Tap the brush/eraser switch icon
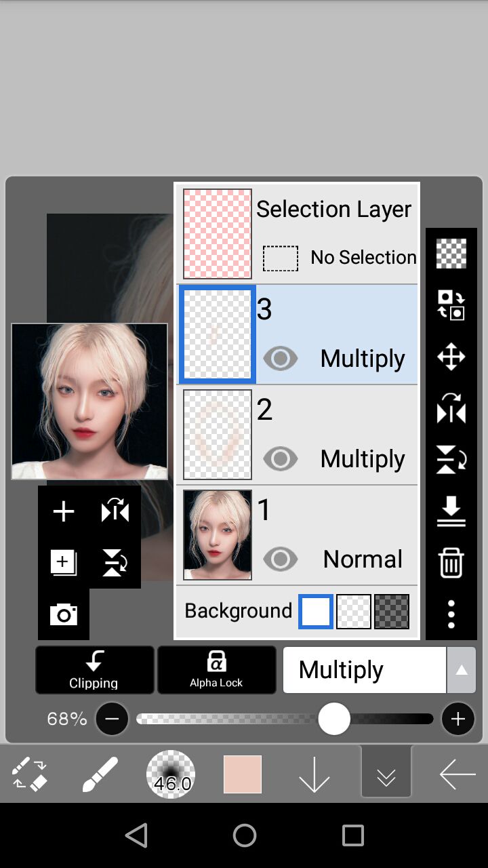 30,774
